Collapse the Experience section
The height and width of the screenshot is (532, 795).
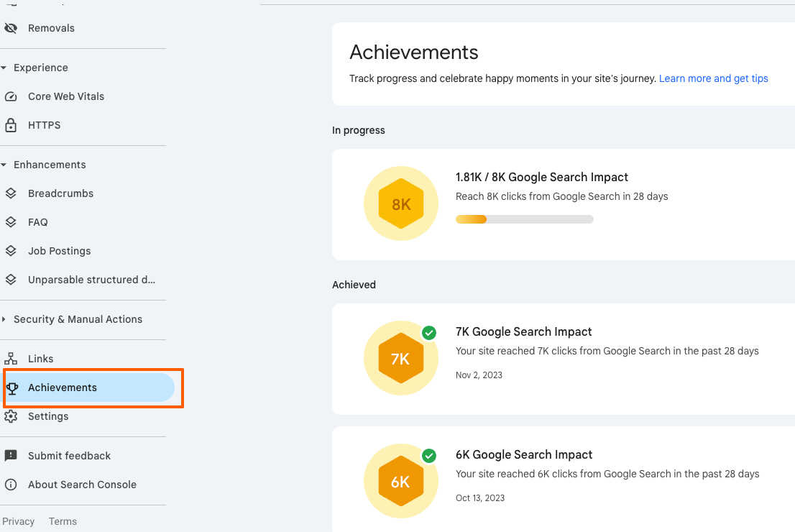(4, 68)
